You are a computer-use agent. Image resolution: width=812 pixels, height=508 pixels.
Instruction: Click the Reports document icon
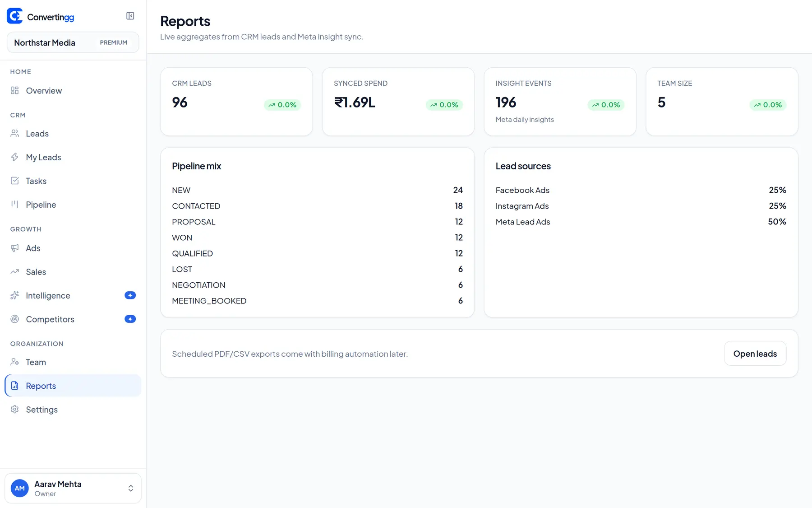pyautogui.click(x=15, y=386)
